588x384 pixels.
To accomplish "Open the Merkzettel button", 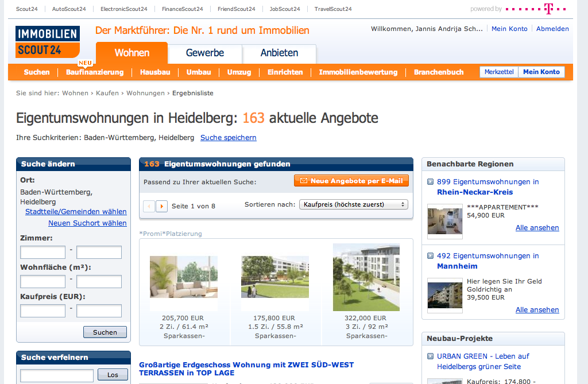I will (x=499, y=72).
